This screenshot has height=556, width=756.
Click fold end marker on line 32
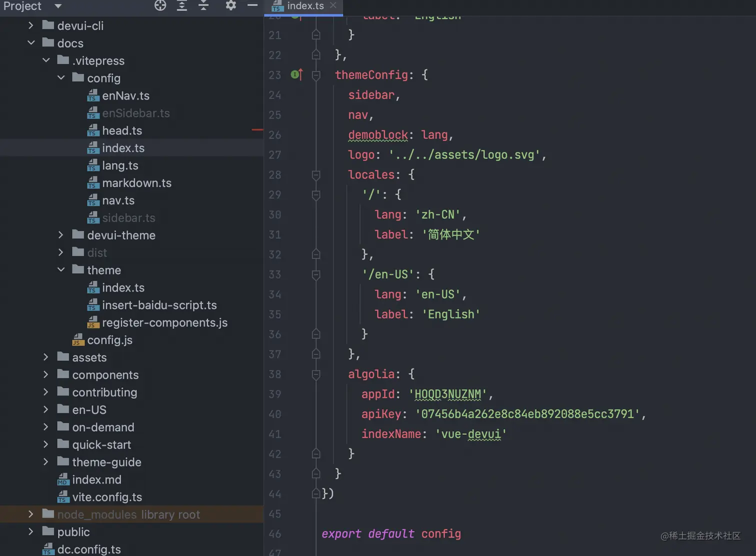(316, 254)
